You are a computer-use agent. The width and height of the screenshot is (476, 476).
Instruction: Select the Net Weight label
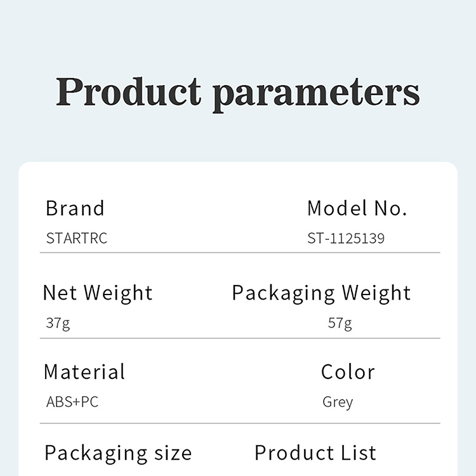[x=98, y=293]
